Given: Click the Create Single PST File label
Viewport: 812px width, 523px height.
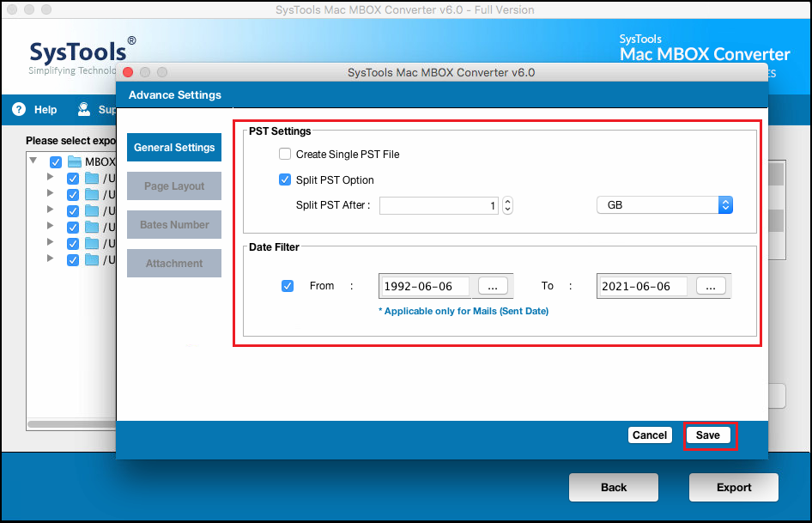Looking at the screenshot, I should point(348,155).
